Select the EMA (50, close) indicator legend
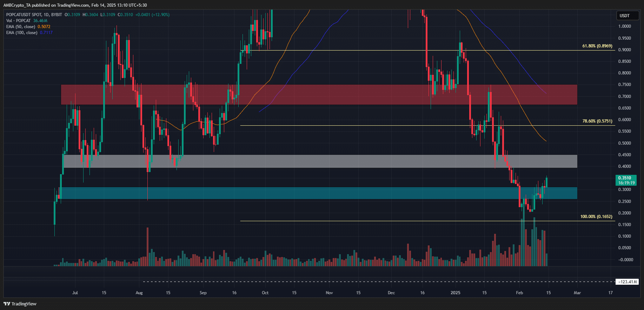Viewport: 644px width, 310px height. [21, 27]
